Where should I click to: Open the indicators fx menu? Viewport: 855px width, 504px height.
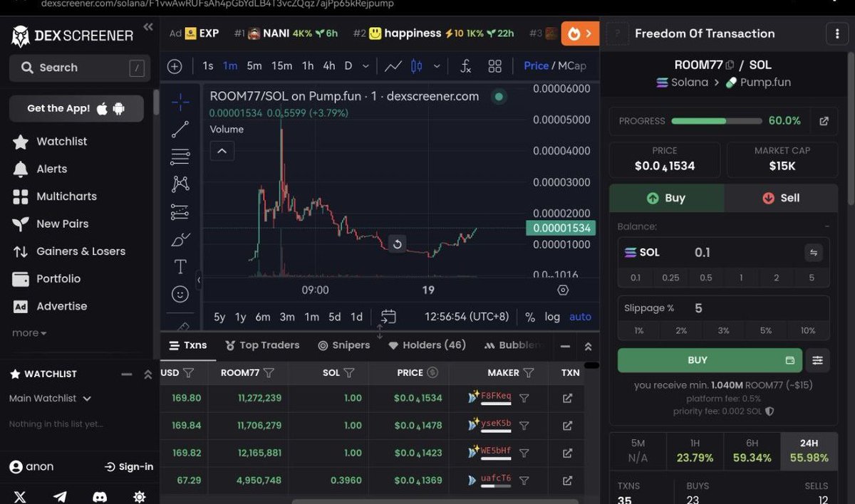(x=465, y=66)
